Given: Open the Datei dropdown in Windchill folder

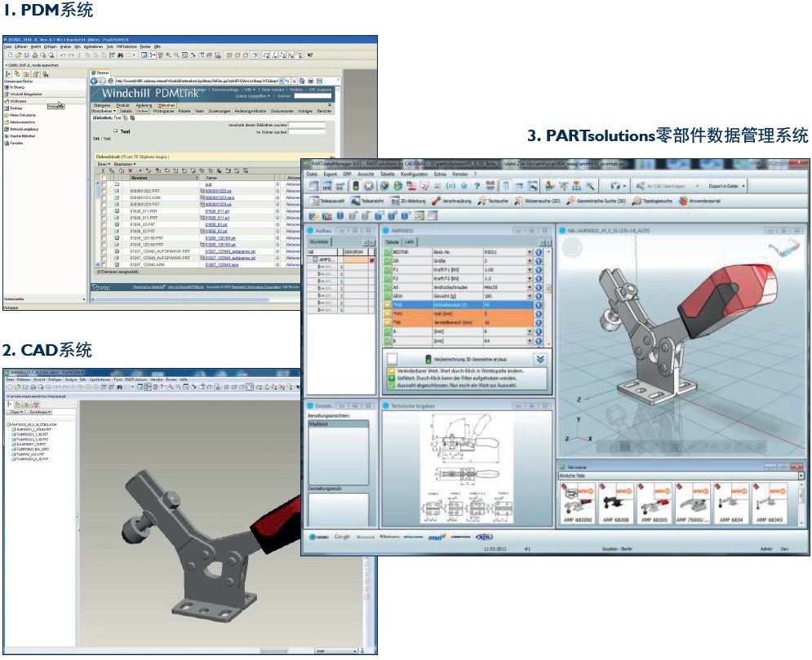Looking at the screenshot, I should [104, 164].
